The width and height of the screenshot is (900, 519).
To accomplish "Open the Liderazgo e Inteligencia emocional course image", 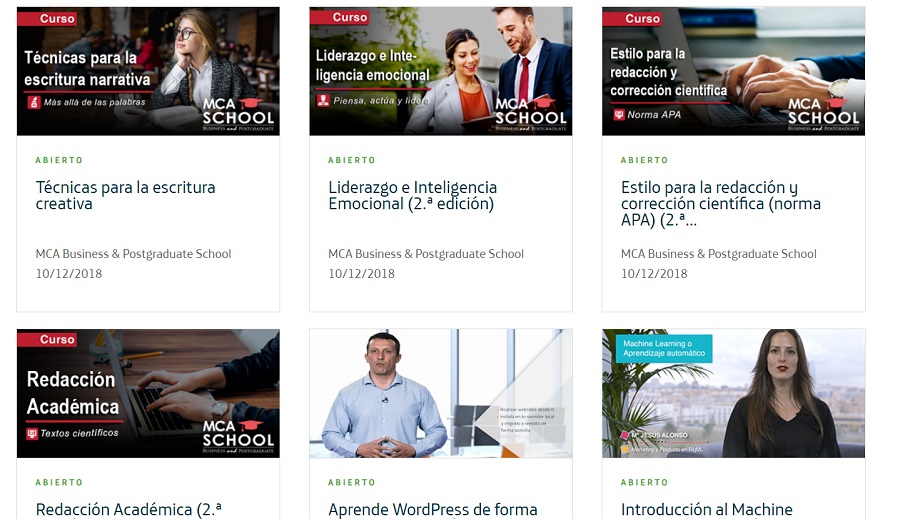I will point(441,71).
